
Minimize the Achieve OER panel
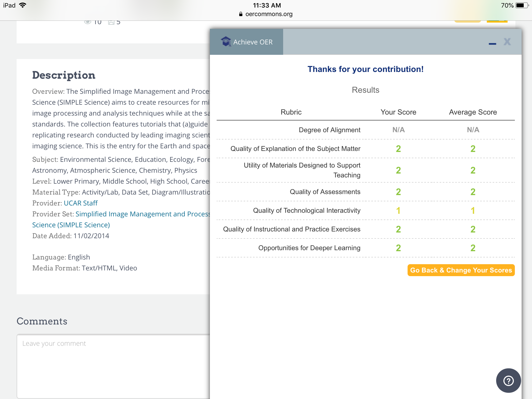coord(492,44)
